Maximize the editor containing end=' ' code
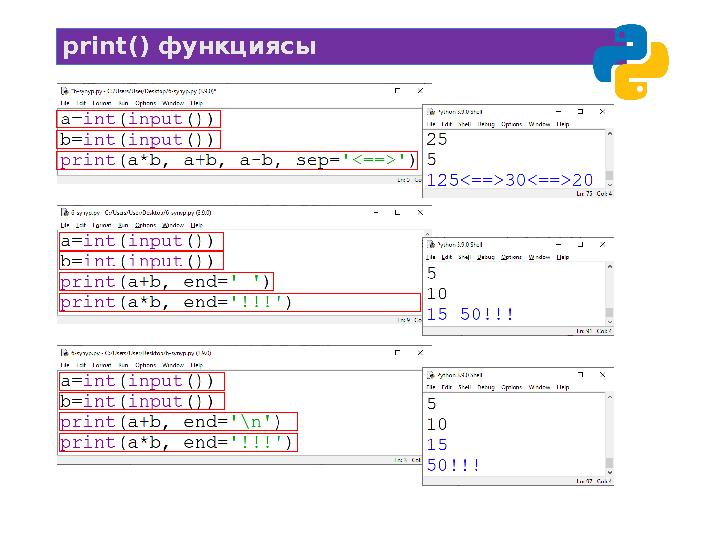 pyautogui.click(x=397, y=213)
